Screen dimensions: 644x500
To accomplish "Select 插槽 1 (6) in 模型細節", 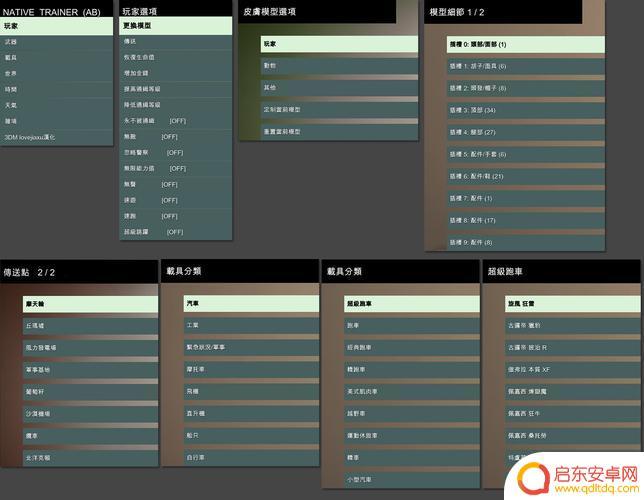I will [526, 67].
